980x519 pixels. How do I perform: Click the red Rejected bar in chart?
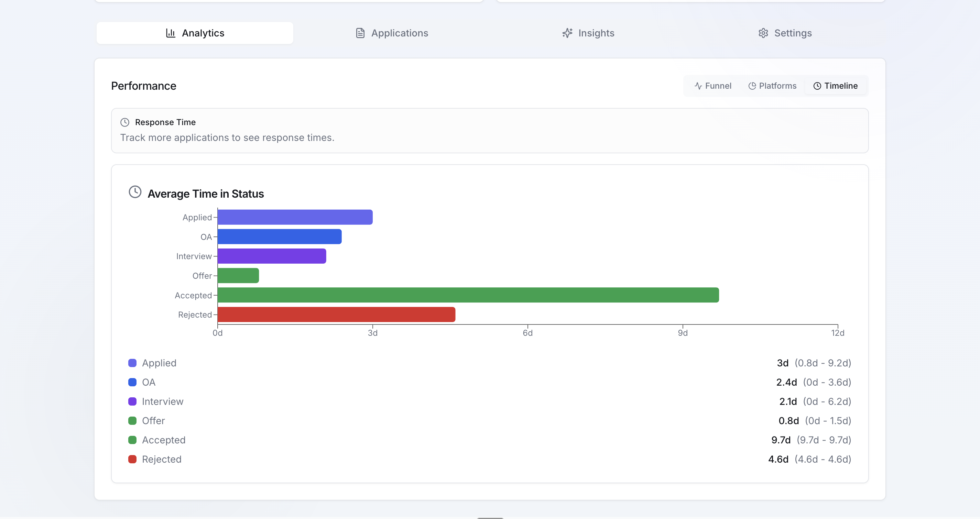pyautogui.click(x=336, y=314)
